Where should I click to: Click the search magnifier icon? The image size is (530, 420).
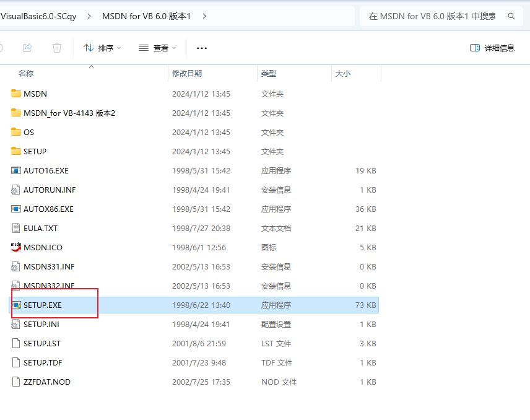(x=511, y=16)
